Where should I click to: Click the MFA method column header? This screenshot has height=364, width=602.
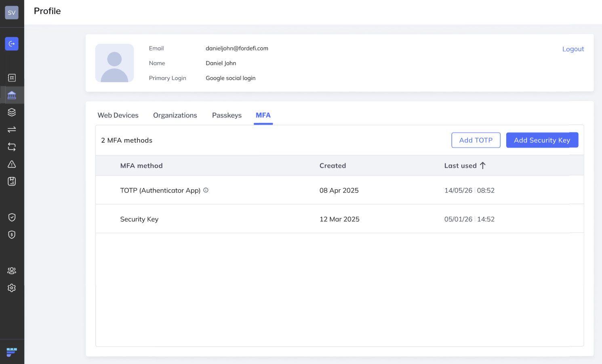pos(141,165)
